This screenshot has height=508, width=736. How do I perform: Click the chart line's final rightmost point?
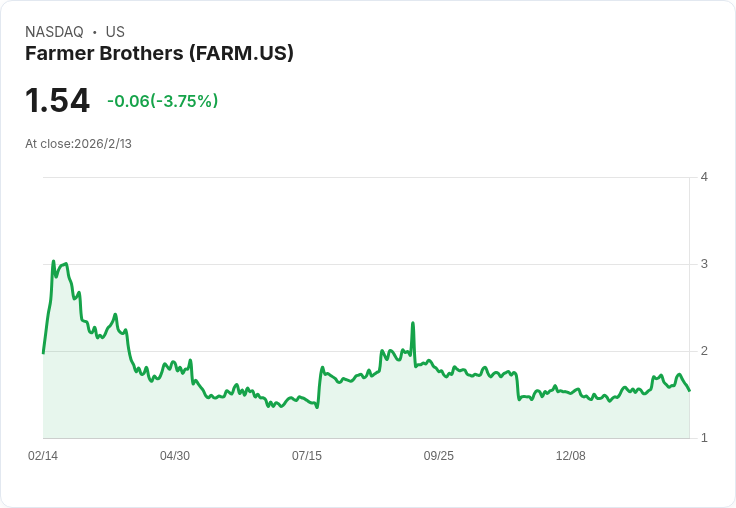689,391
